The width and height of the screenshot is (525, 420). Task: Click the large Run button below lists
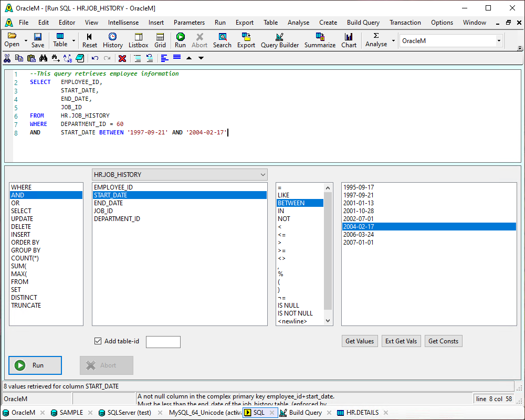35,365
